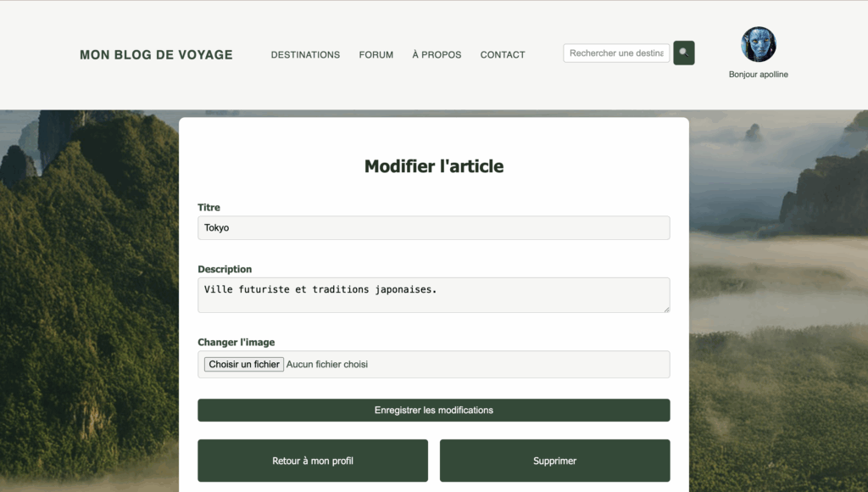This screenshot has width=868, height=492.
Task: Click inside the Description text area
Action: pyautogui.click(x=433, y=294)
